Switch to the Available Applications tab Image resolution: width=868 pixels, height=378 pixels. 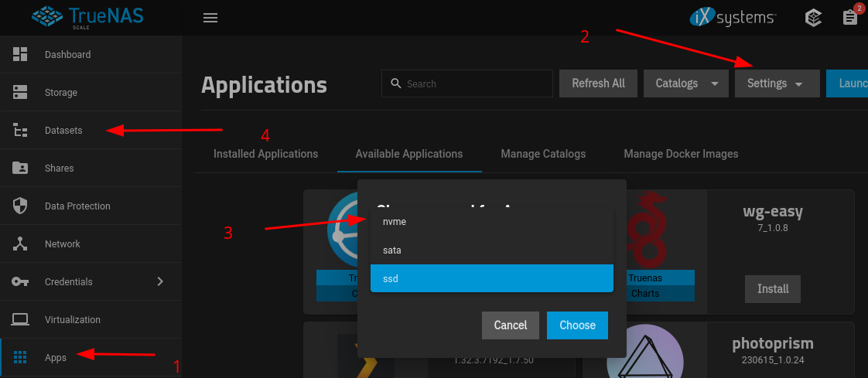pos(409,154)
